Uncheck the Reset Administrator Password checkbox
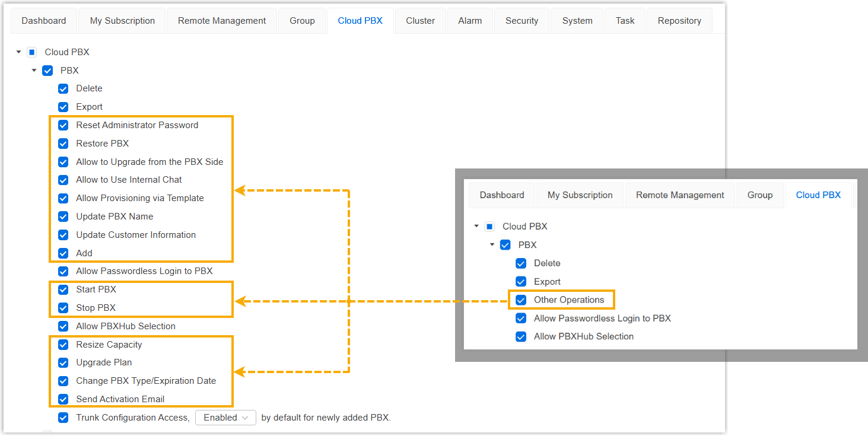The image size is (868, 436). tap(63, 125)
